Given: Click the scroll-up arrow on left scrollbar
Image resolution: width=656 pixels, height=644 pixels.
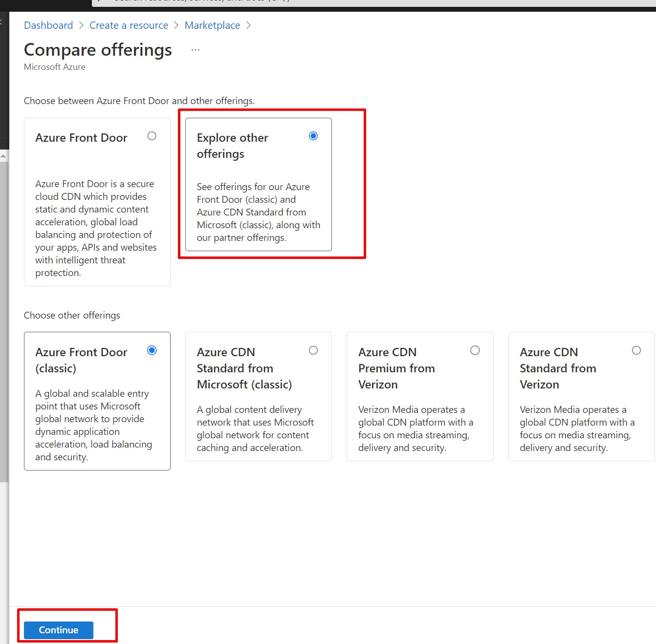Looking at the screenshot, I should coord(4,156).
